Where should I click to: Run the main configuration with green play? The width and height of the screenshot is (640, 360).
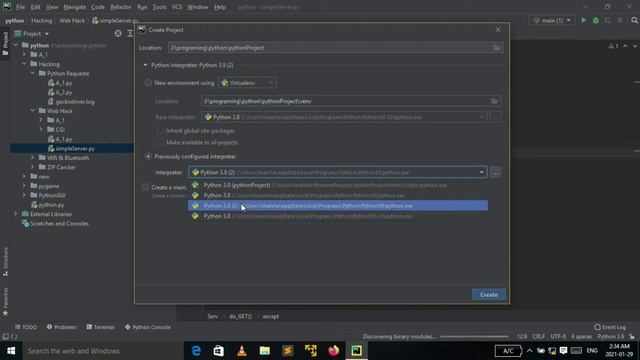[583, 20]
